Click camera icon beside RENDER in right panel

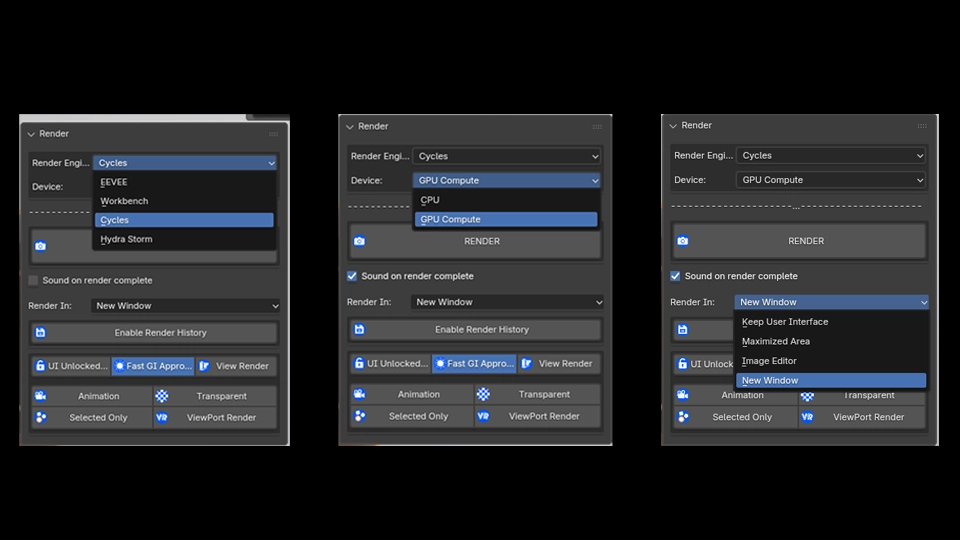[683, 241]
